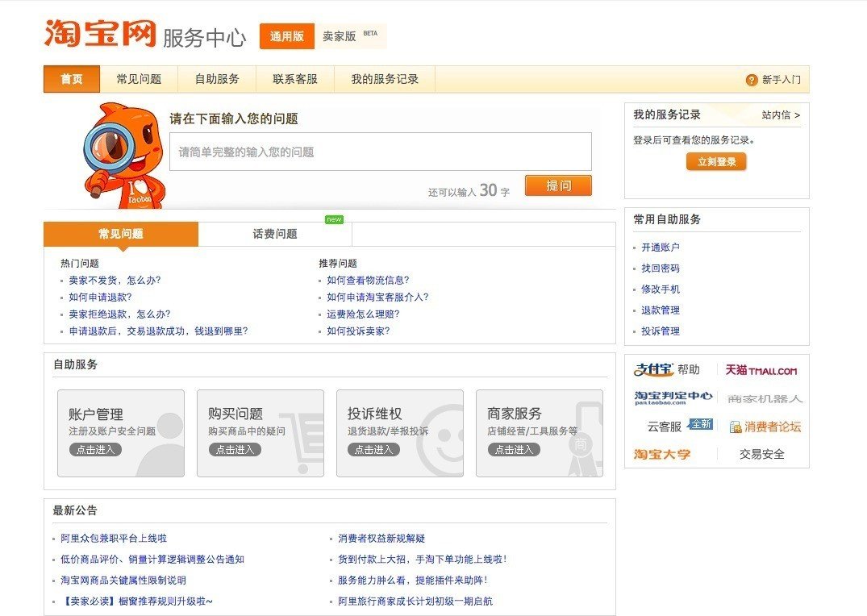Open the 消费者论坛 logo link

click(x=765, y=427)
